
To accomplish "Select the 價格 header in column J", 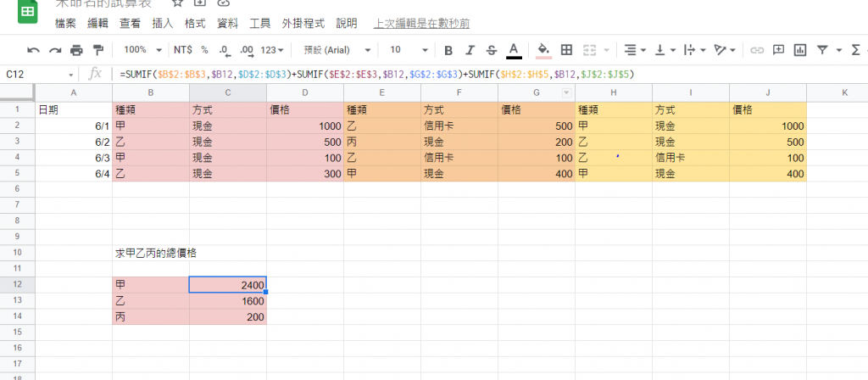I will (x=768, y=109).
